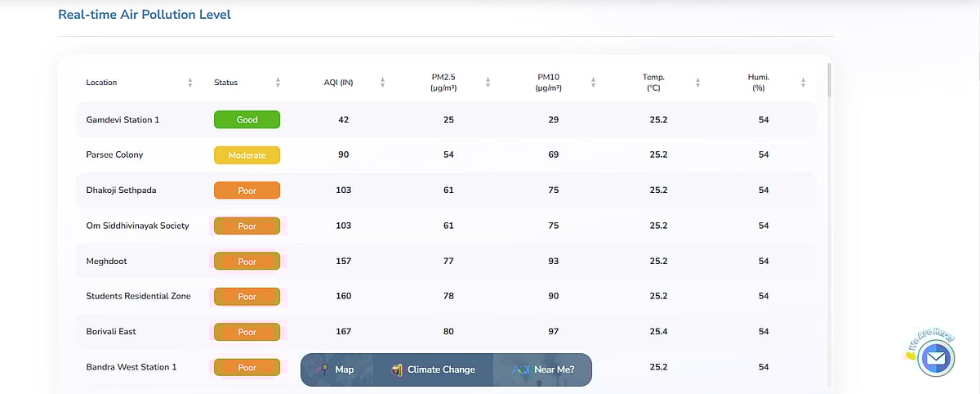Open the mail chat widget icon

(x=936, y=358)
